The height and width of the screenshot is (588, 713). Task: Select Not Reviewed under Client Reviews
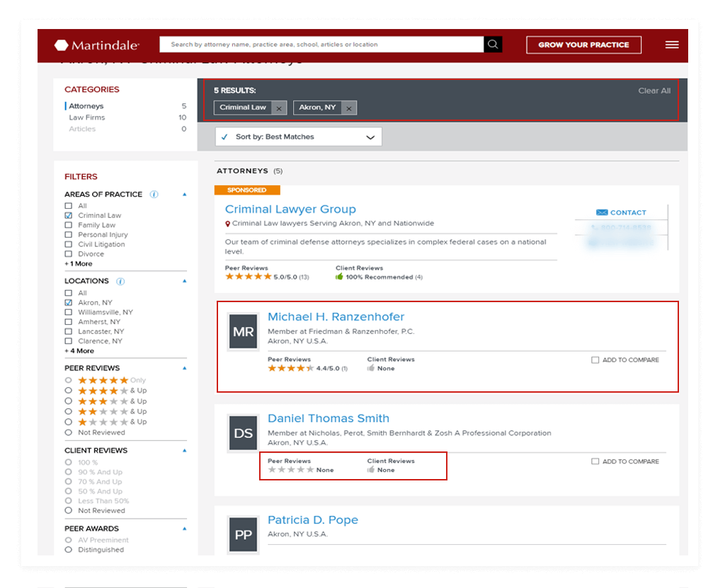[68, 510]
